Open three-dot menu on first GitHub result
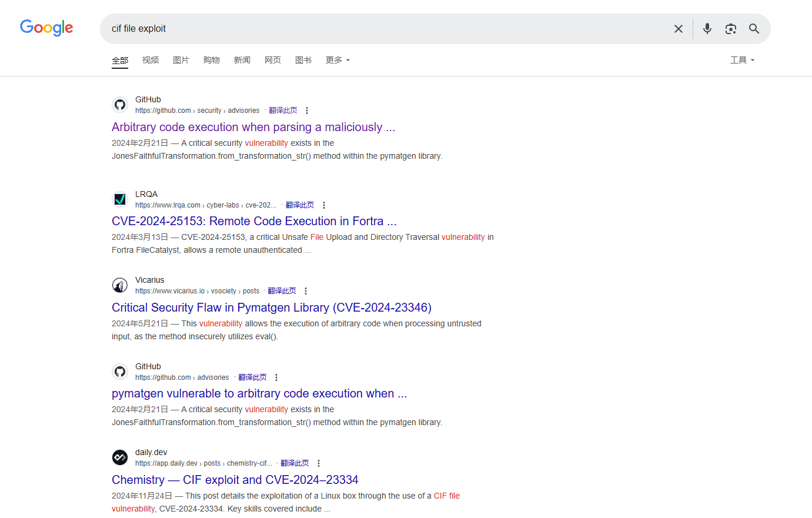812x518 pixels. 307,111
